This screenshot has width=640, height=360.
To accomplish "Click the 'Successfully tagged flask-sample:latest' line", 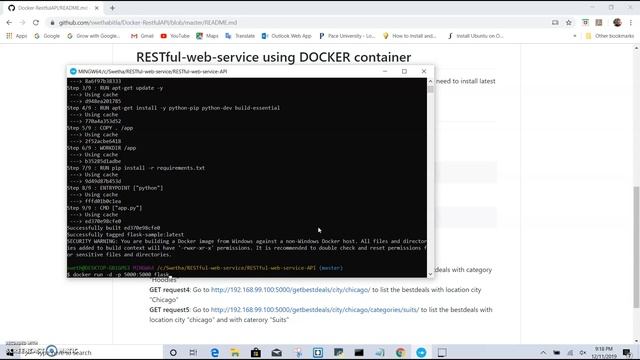I will (x=126, y=235).
